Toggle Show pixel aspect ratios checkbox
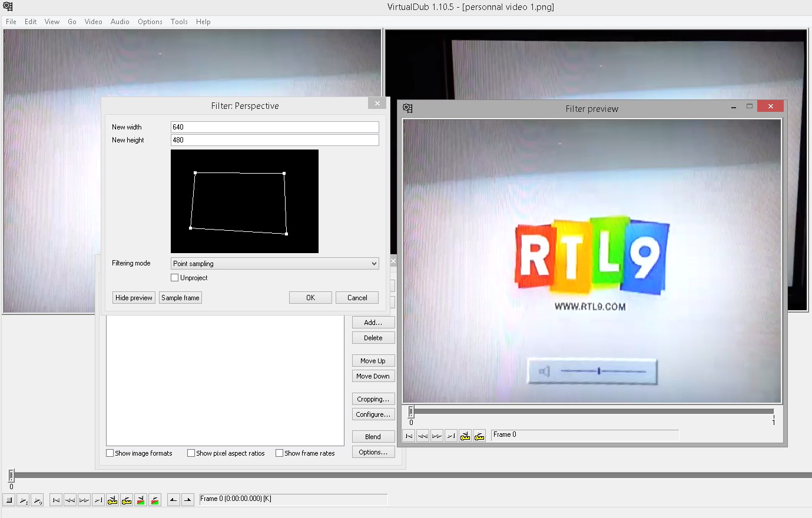Screen dimensions: 812x518 [x=191, y=453]
